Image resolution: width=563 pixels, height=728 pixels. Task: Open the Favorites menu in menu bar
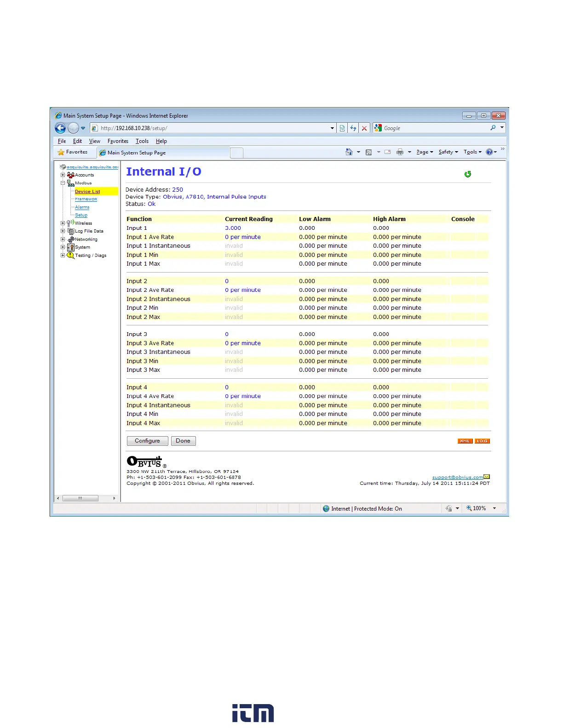118,141
